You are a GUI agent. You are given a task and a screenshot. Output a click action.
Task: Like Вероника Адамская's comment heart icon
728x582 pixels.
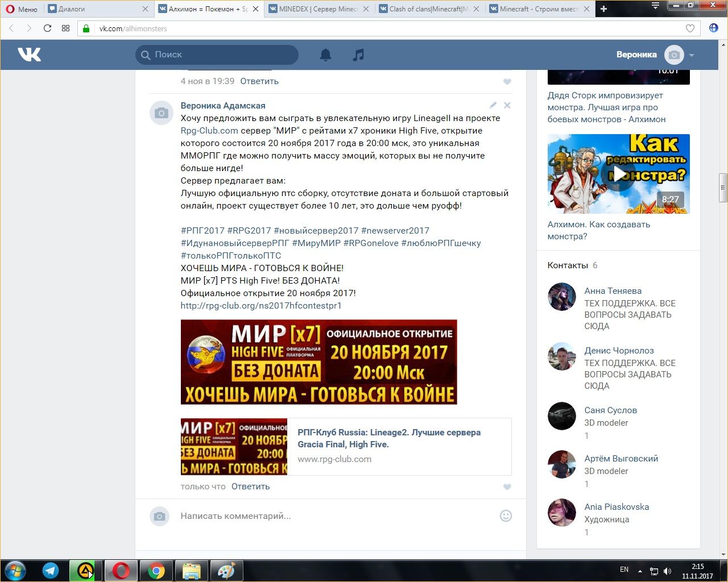coord(507,487)
